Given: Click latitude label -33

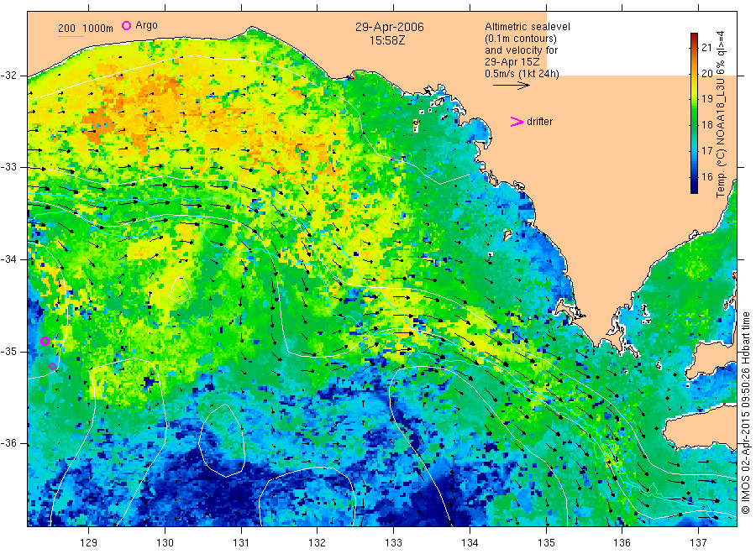Looking at the screenshot, I should (x=9, y=168).
